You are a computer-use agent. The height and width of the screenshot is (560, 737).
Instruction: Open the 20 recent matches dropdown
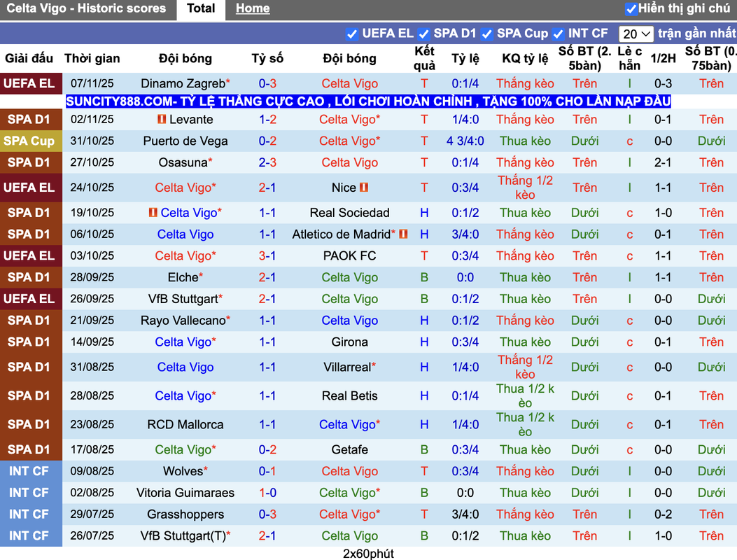(x=636, y=34)
